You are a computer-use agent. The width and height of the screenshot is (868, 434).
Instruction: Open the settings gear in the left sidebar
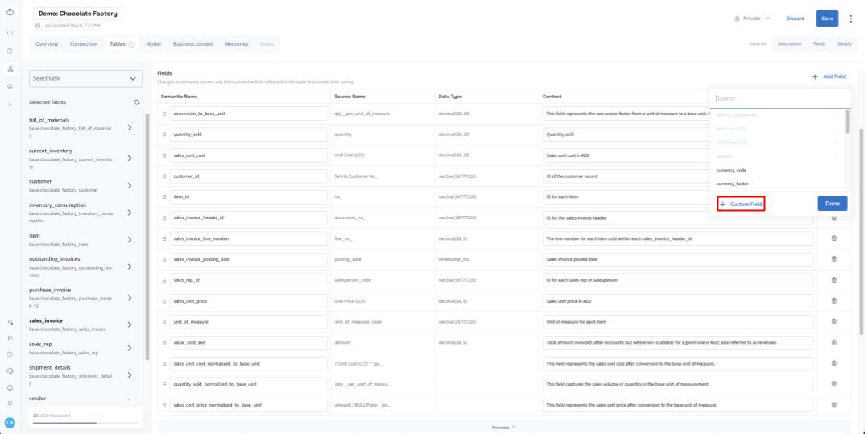pos(10,403)
